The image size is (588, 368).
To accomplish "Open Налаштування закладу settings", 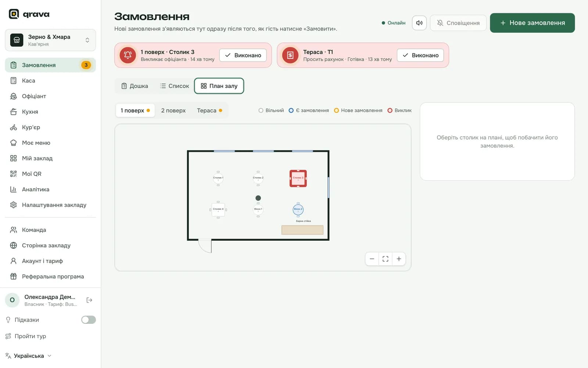I will pyautogui.click(x=50, y=205).
